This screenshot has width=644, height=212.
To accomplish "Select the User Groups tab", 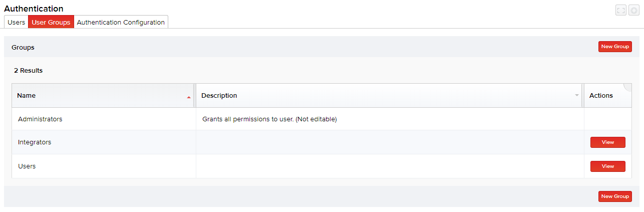I will point(51,22).
